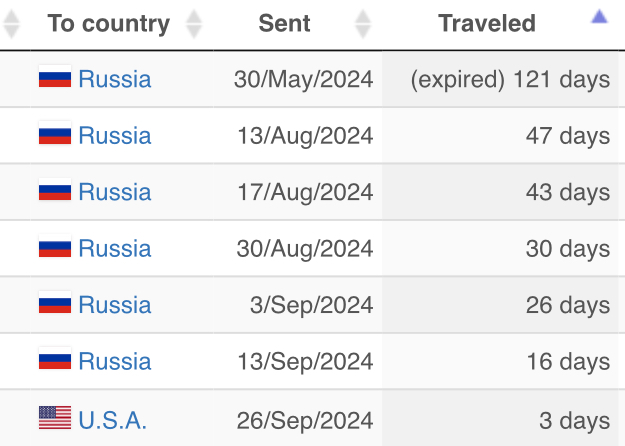Click the Russian flag beside 30/Aug/2024
This screenshot has width=625, height=446.
(54, 248)
